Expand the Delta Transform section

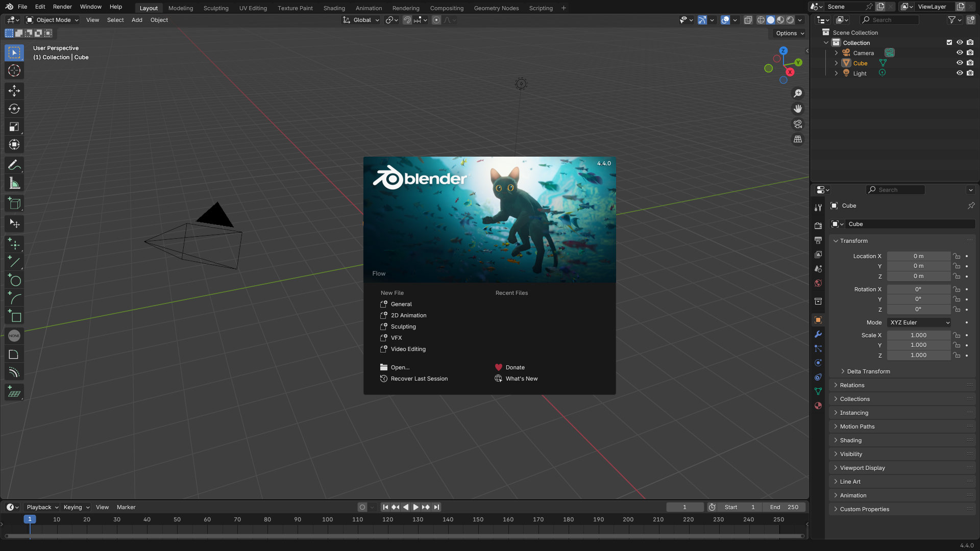(869, 371)
